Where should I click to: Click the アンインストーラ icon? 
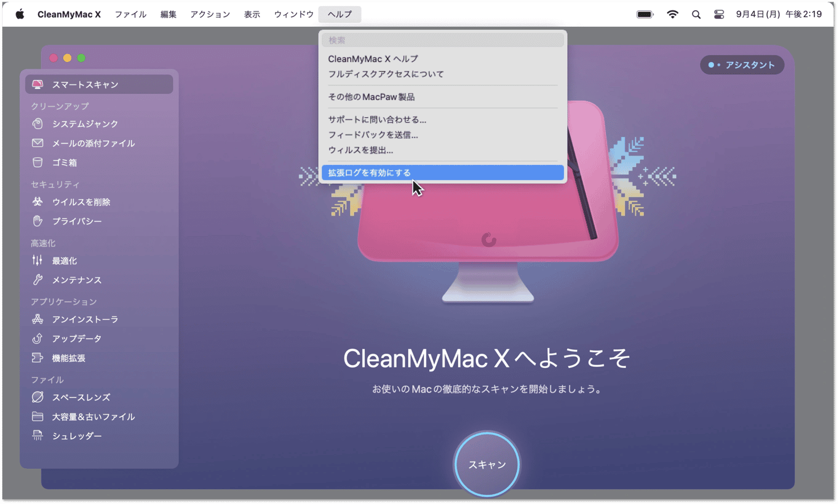38,319
